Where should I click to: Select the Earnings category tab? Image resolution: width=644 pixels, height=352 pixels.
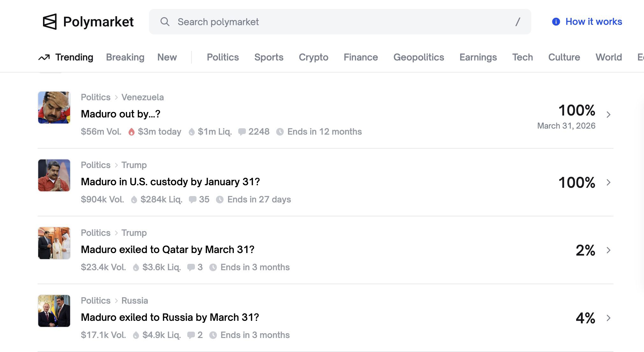[x=478, y=57]
